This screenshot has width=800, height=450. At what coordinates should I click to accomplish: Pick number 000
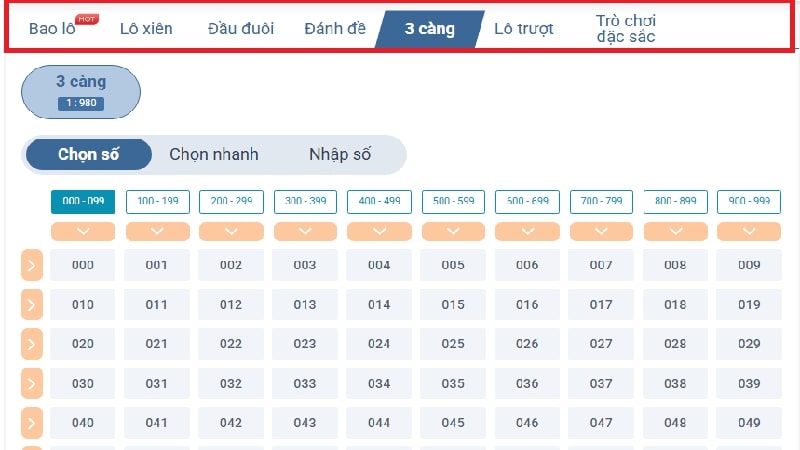tap(83, 265)
